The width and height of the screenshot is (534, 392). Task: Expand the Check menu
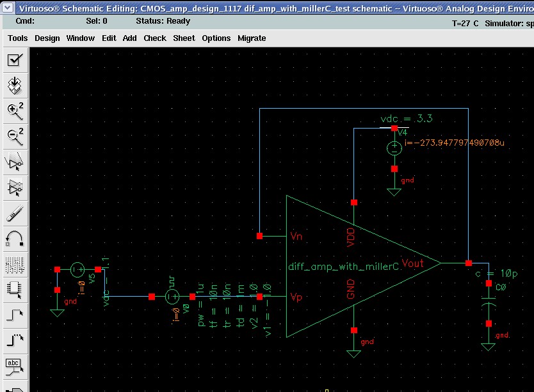pyautogui.click(x=154, y=38)
